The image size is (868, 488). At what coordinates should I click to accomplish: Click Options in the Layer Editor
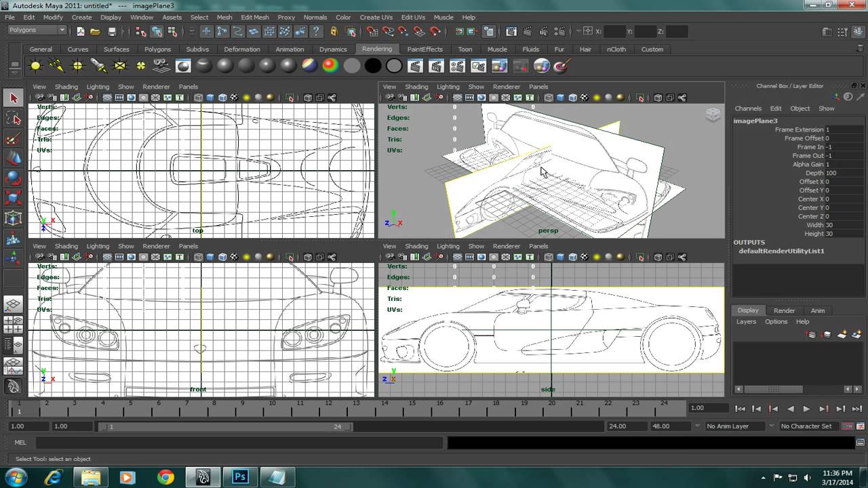click(776, 321)
